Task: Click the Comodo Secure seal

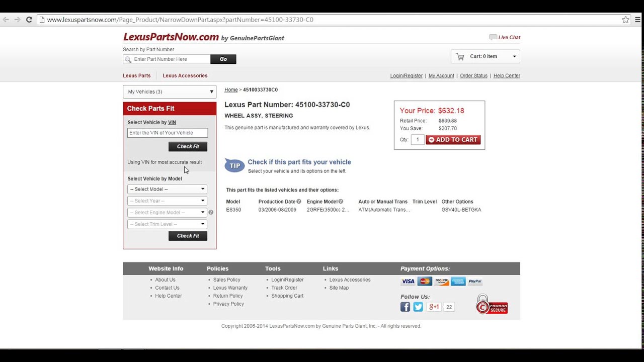Action: click(x=492, y=305)
